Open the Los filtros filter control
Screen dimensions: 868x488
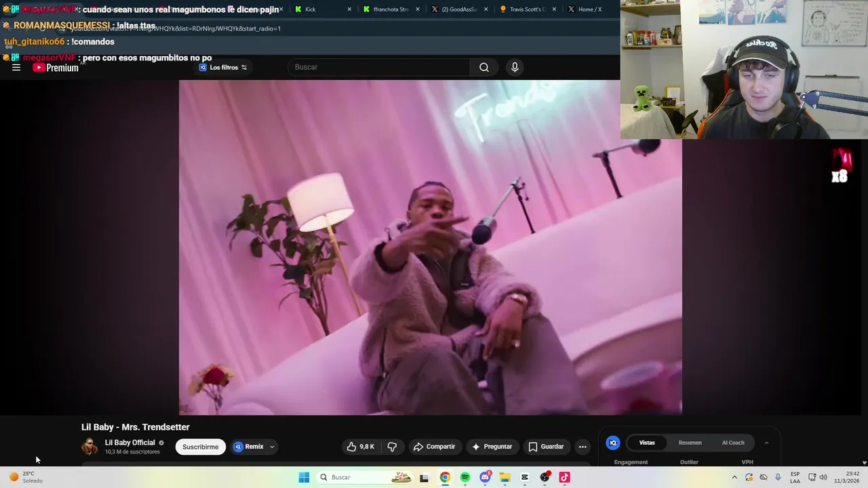click(223, 67)
